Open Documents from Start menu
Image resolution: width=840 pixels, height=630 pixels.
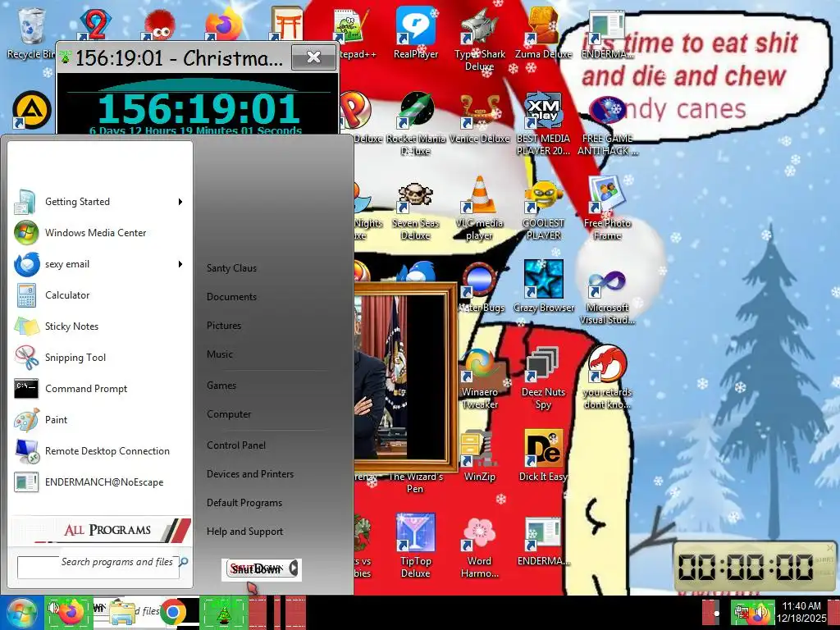[231, 297]
